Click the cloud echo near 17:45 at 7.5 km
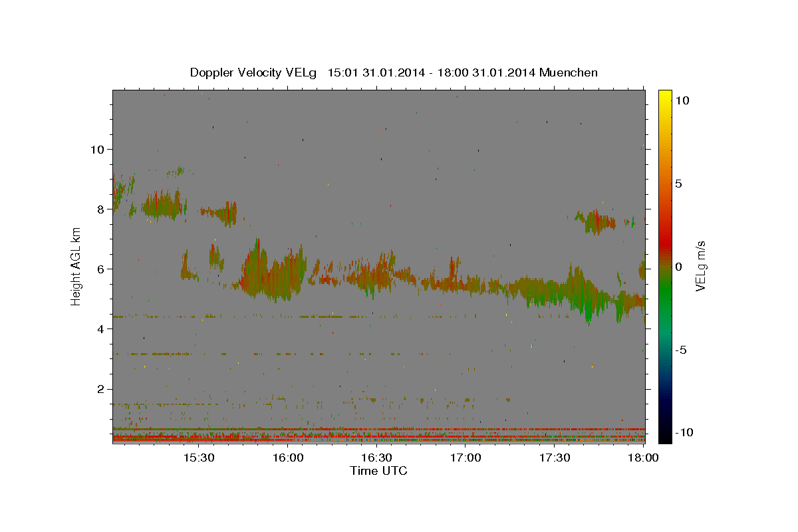 [x=597, y=221]
